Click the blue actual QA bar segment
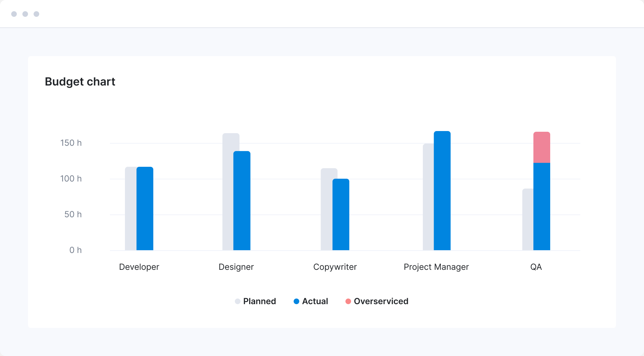This screenshot has width=644, height=356. click(x=541, y=206)
